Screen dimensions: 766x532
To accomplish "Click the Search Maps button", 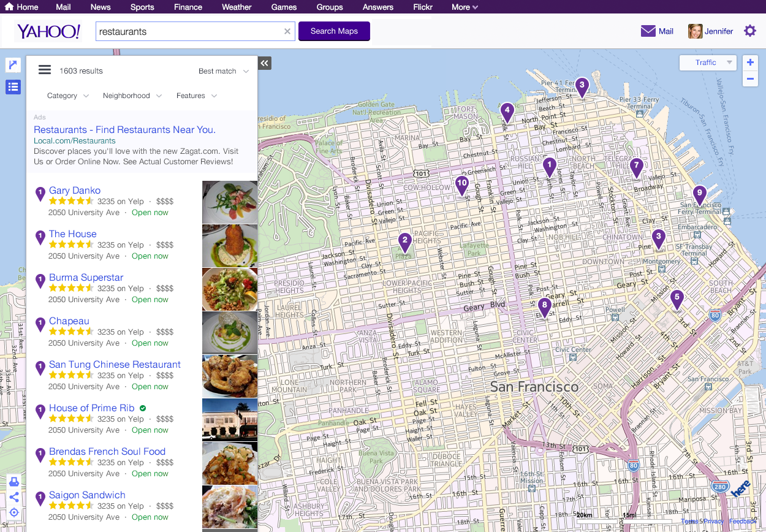I will tap(334, 31).
